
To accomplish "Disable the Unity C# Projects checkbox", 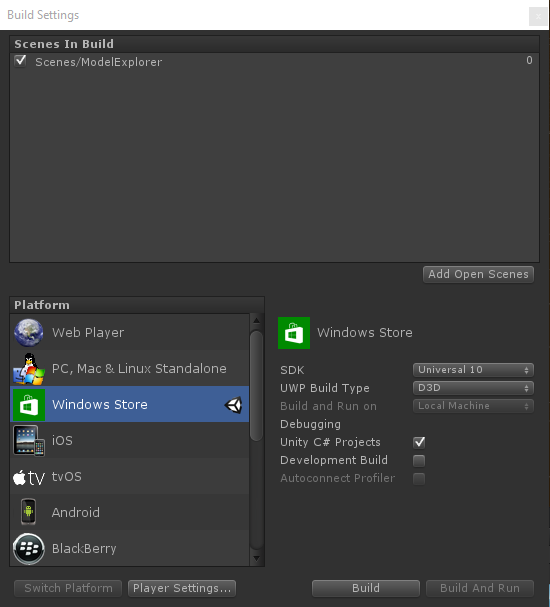I will pyautogui.click(x=419, y=442).
